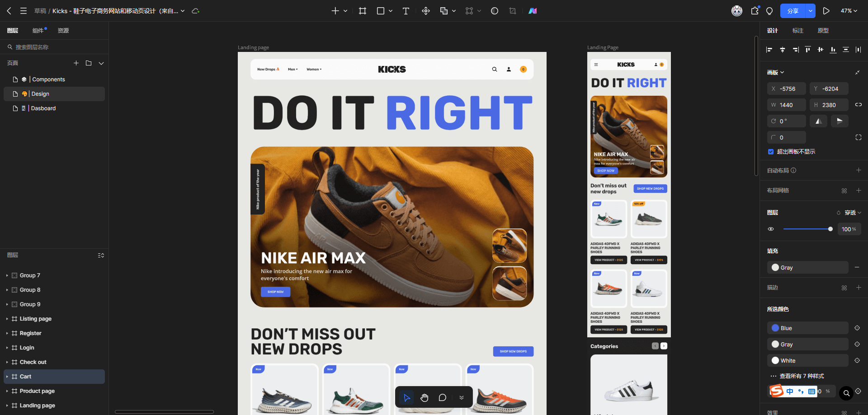The width and height of the screenshot is (868, 415).
Task: Select the Dasboard page
Action: click(x=54, y=108)
